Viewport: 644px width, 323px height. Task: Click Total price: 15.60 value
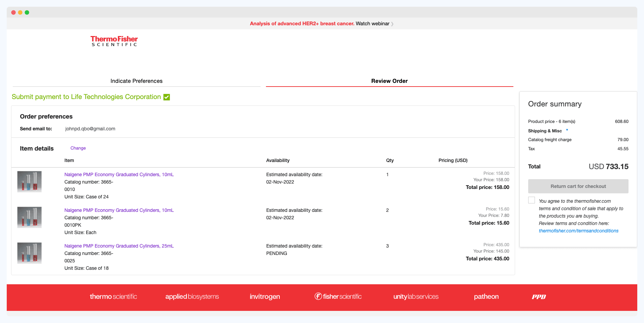pos(489,223)
